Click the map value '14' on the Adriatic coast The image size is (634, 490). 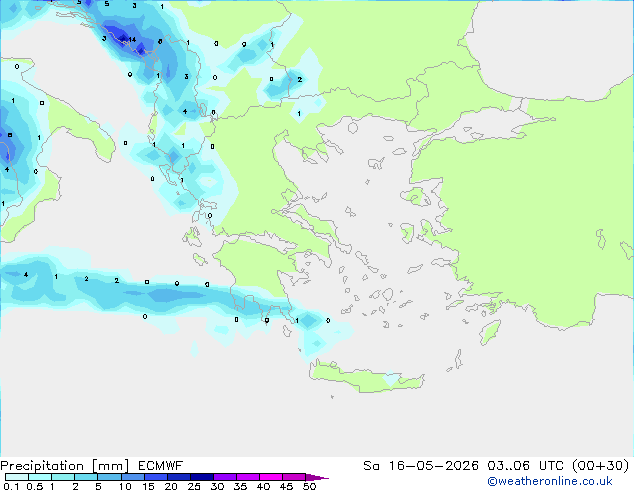coord(132,40)
